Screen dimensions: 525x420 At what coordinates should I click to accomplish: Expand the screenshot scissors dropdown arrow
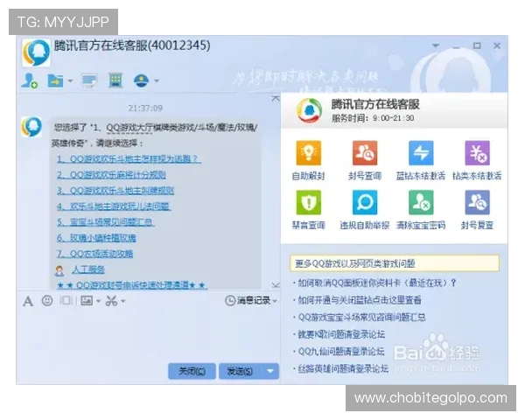coord(123,301)
